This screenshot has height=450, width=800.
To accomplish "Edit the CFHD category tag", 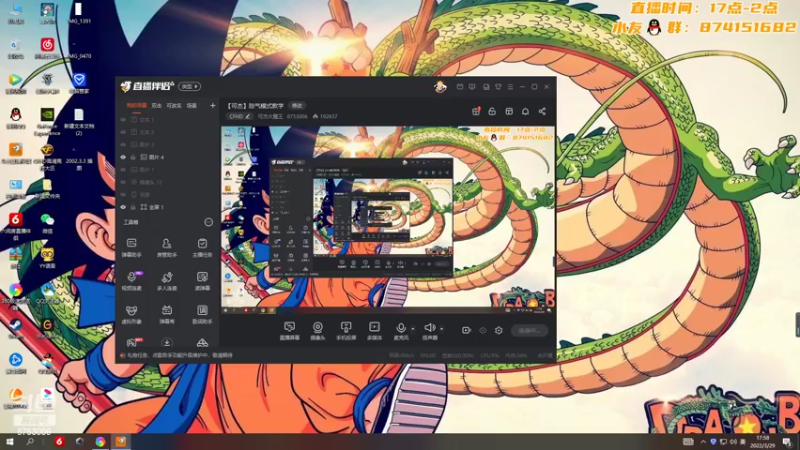I will (239, 116).
